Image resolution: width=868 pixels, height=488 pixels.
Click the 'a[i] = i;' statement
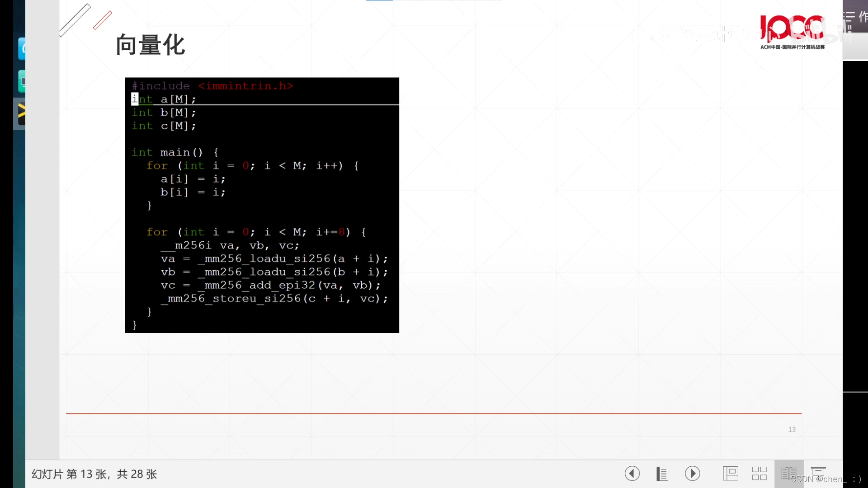pyautogui.click(x=193, y=179)
